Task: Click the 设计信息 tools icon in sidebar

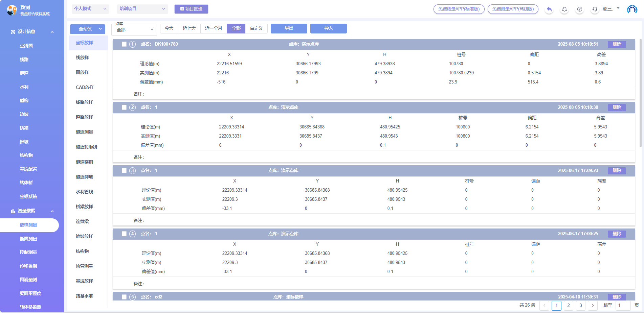Action: coord(13,32)
